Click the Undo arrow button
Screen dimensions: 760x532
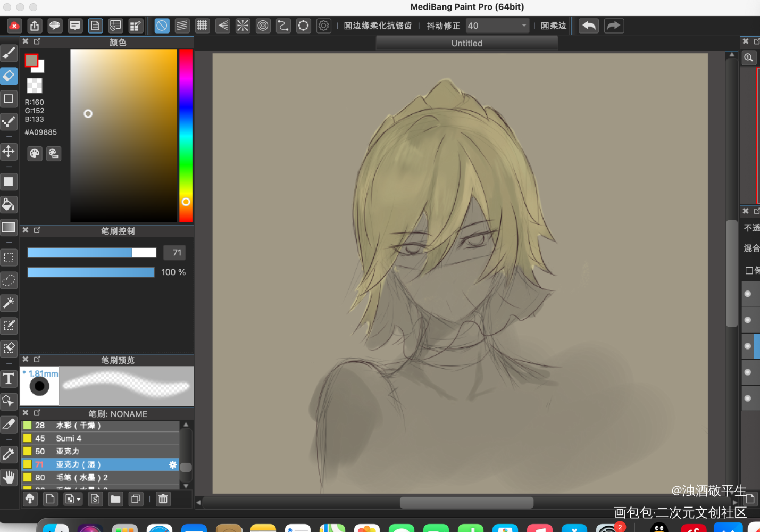pos(589,26)
